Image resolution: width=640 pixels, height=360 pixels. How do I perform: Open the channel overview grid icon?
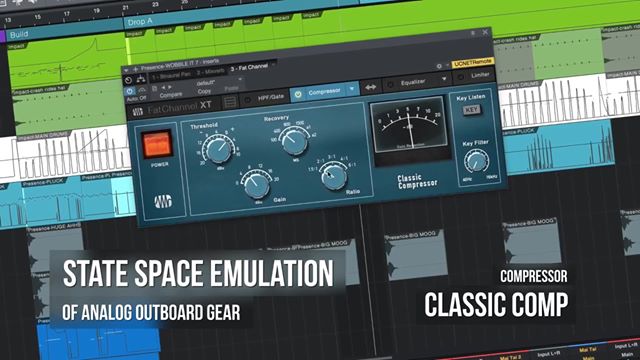[x=230, y=102]
